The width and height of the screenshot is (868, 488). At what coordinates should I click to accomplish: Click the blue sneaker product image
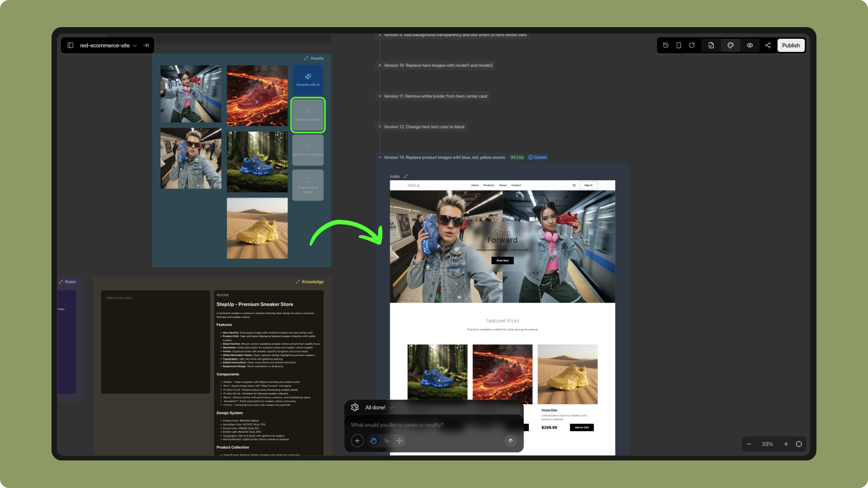pos(437,372)
